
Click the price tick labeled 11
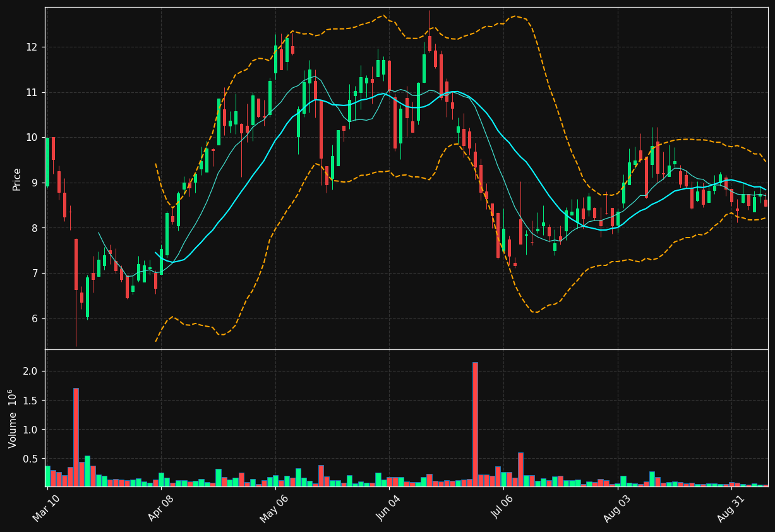click(32, 93)
